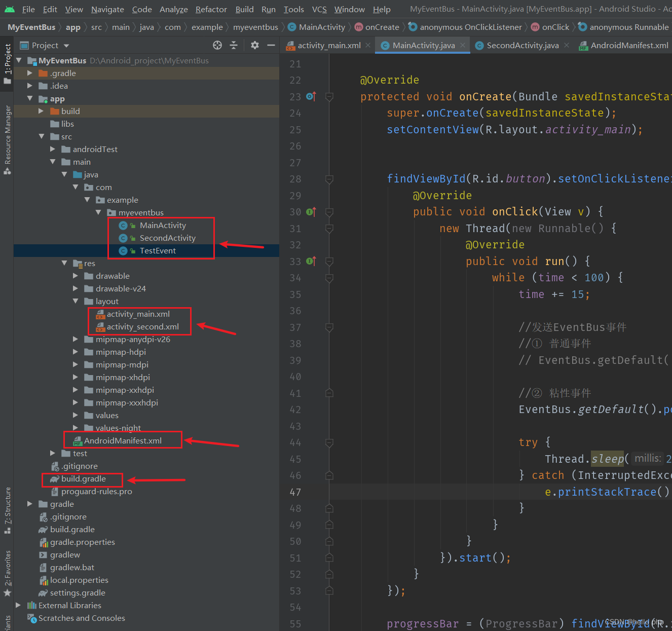Open the Build menu

point(244,9)
